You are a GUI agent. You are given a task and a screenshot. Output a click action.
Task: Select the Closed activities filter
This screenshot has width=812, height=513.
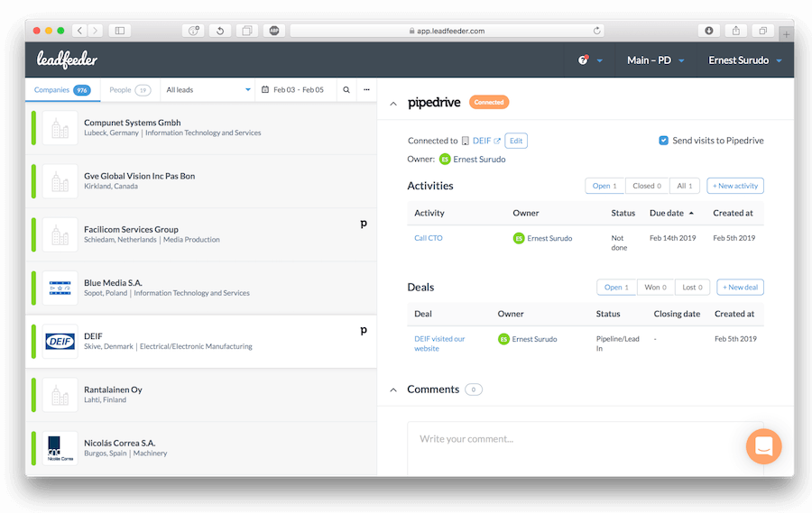pos(647,186)
